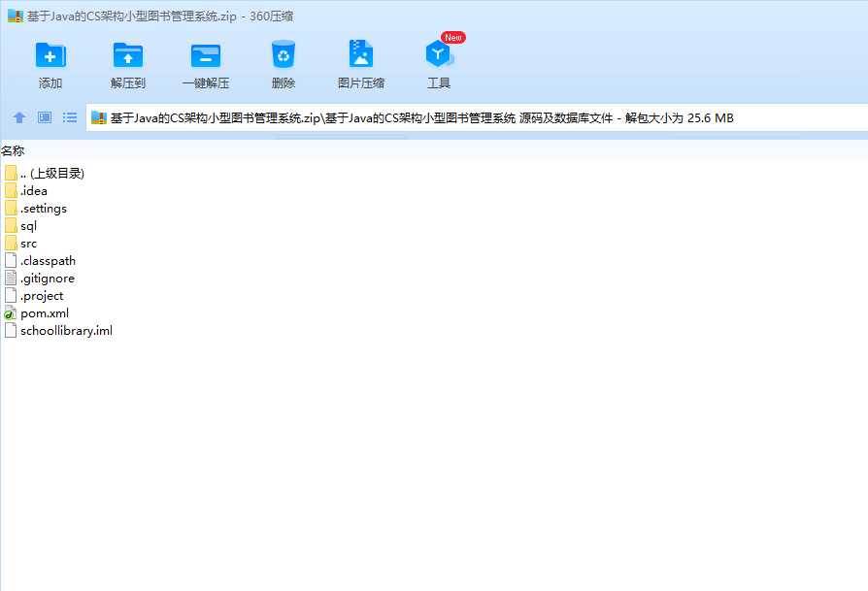Click the 图片压缩 label text

coord(361,83)
